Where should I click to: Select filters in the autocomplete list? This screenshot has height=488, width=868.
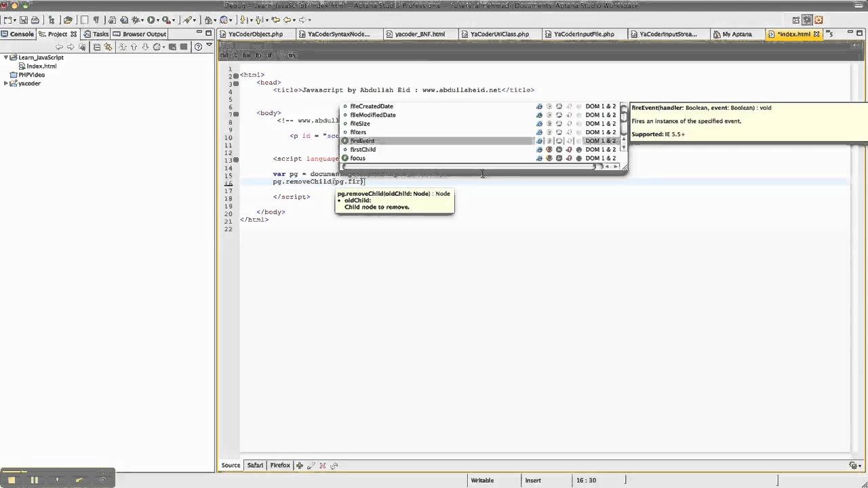479,132
